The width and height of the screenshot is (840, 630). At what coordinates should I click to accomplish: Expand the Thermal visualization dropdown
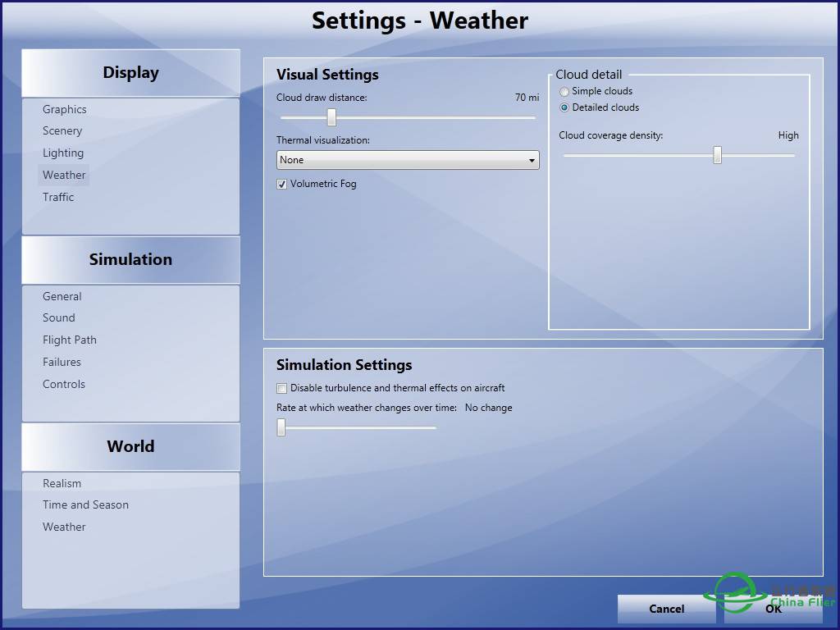(x=408, y=161)
